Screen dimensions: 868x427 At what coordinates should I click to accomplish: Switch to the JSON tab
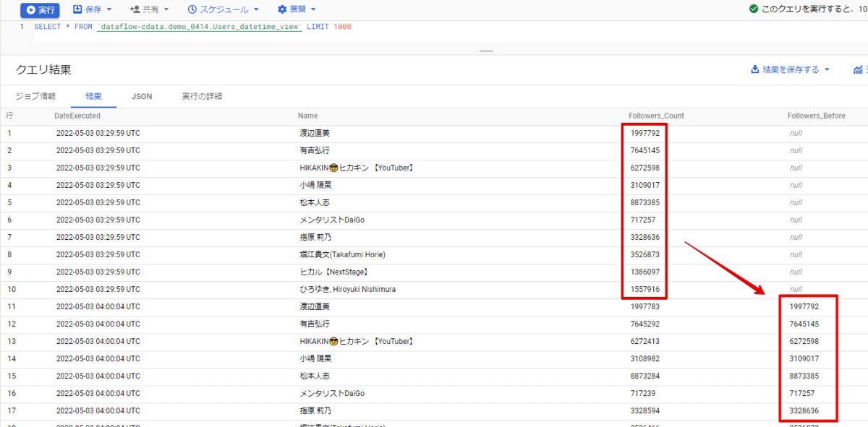pos(142,96)
